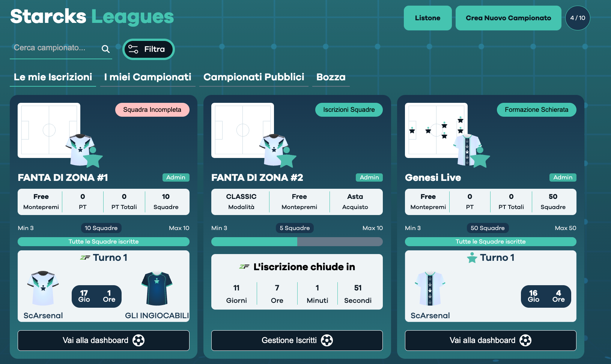Click the FANTA DI ZONA #2 title
This screenshot has height=364, width=611.
(x=257, y=177)
